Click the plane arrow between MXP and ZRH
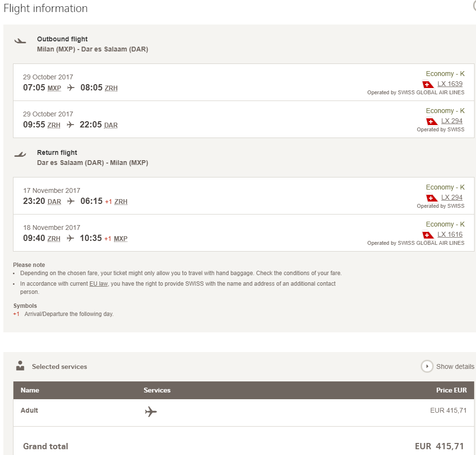The height and width of the screenshot is (455, 476). pyautogui.click(x=71, y=88)
